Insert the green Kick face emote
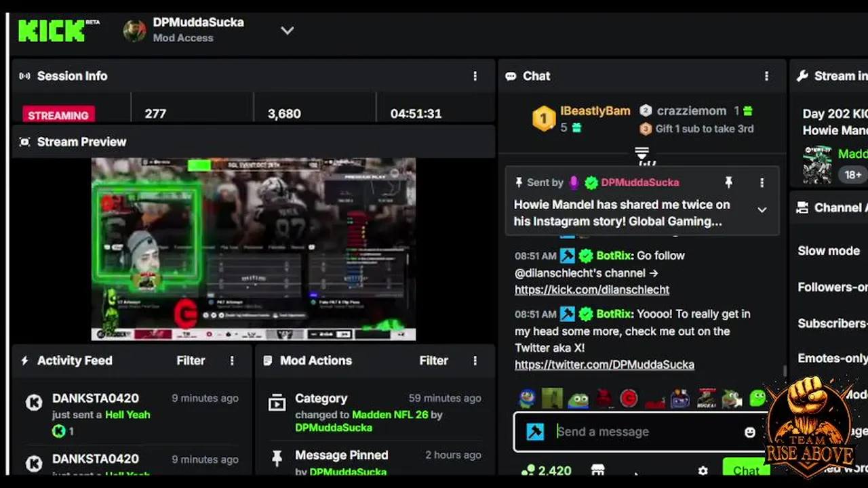This screenshot has width=868, height=488. click(757, 398)
